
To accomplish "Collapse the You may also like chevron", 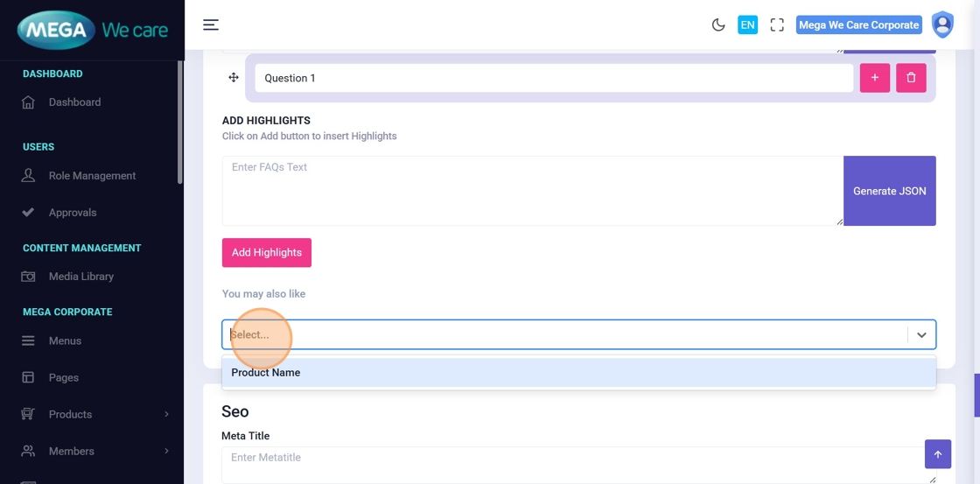I will [x=921, y=334].
